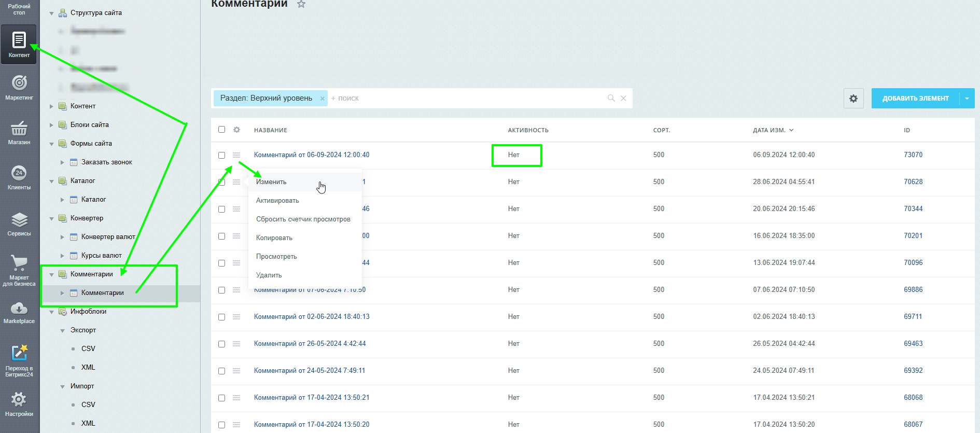Open Сервисы in left sidebar
980x433 pixels.
tap(19, 224)
